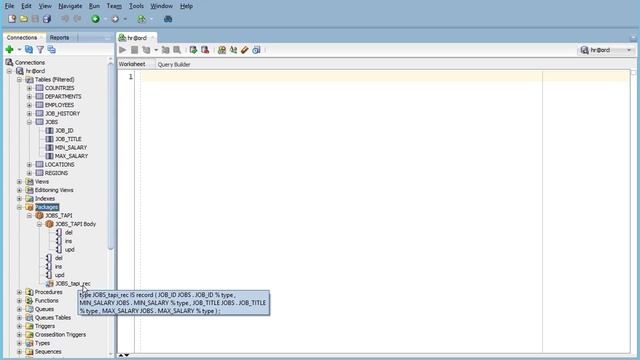Click the Save All icon in toolbar
Screen dimensions: 640x360
pos(47,19)
